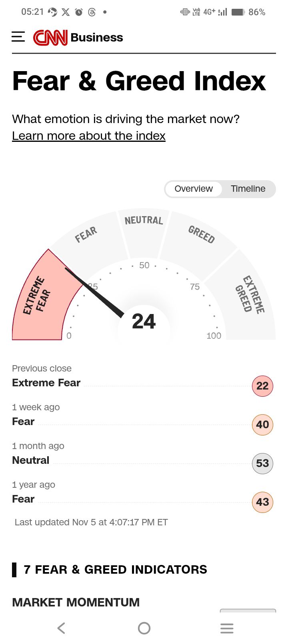Tap the previous close badge 22
288x644 pixels.
(x=262, y=386)
